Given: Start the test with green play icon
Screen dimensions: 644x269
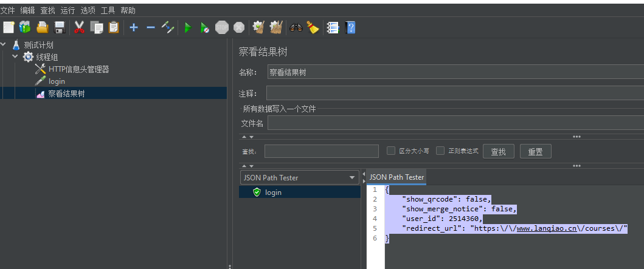Looking at the screenshot, I should 188,27.
